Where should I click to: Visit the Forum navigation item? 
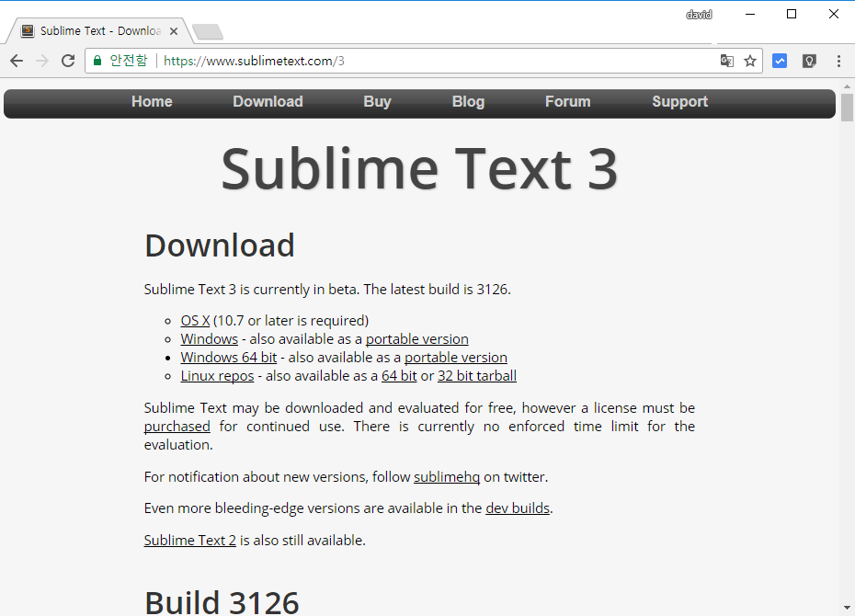click(567, 101)
